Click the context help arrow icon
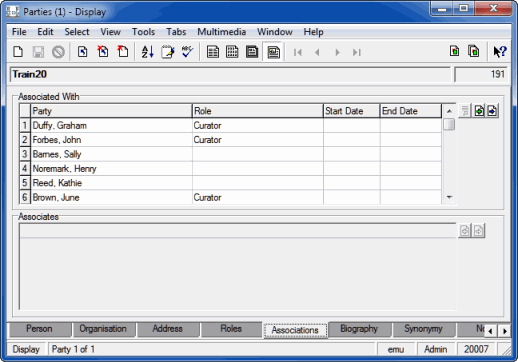The height and width of the screenshot is (362, 518). pyautogui.click(x=500, y=52)
